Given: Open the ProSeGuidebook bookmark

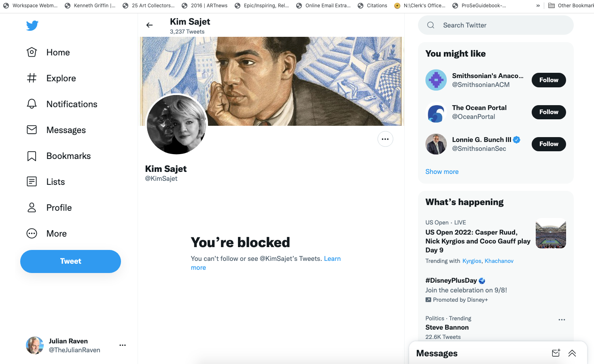Looking at the screenshot, I should [479, 6].
